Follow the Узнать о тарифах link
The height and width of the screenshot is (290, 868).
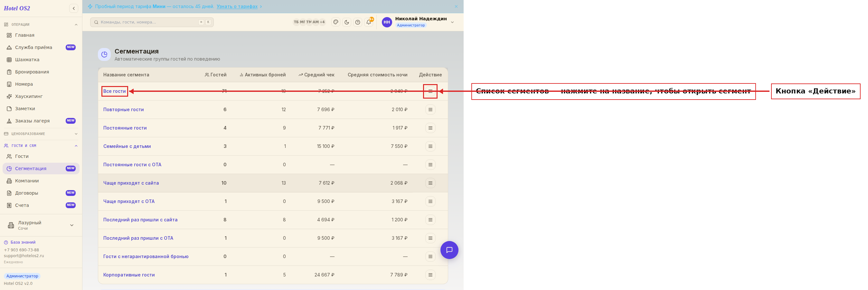click(x=237, y=6)
